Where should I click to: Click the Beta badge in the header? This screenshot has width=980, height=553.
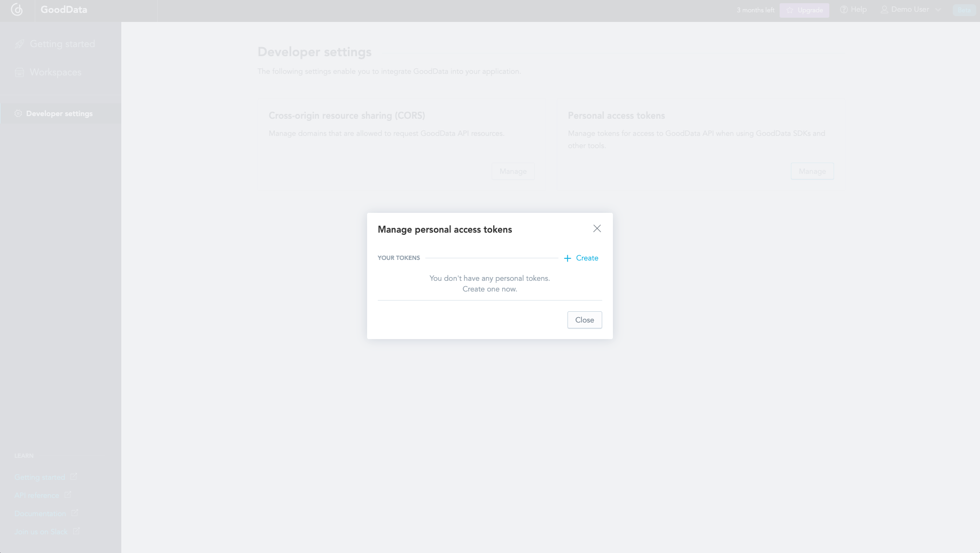tap(964, 10)
